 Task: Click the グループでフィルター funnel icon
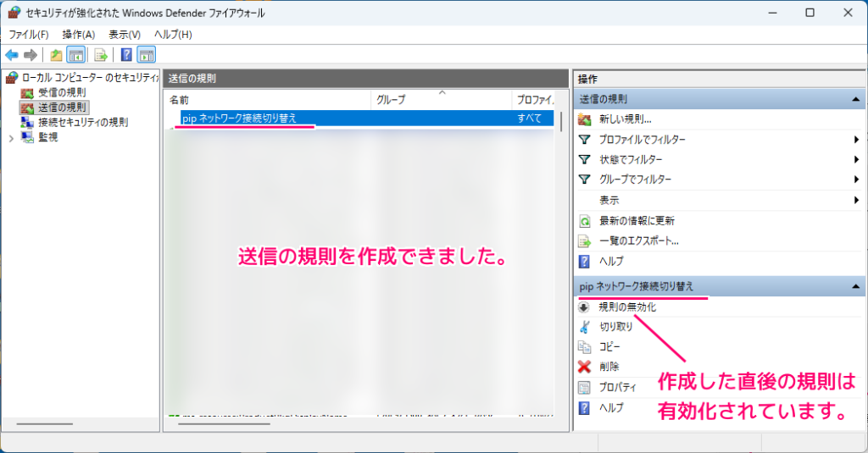point(585,180)
